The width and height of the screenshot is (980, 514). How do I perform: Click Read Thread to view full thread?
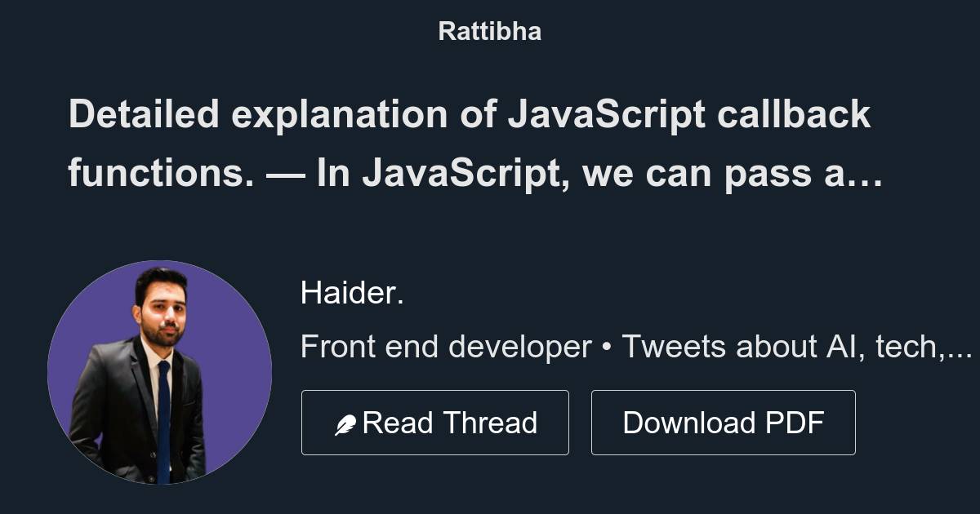click(x=435, y=422)
